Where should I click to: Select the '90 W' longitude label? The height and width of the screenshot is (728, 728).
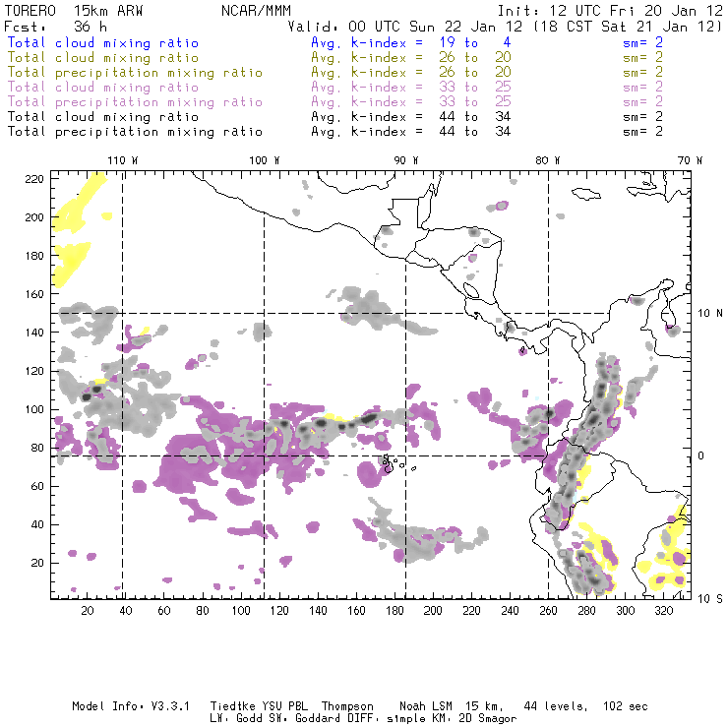(x=406, y=160)
